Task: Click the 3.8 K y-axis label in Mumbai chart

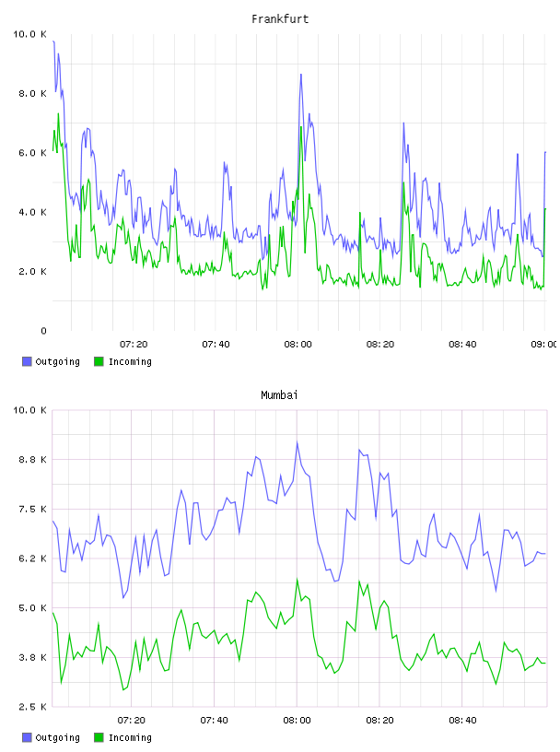Action: 32,657
